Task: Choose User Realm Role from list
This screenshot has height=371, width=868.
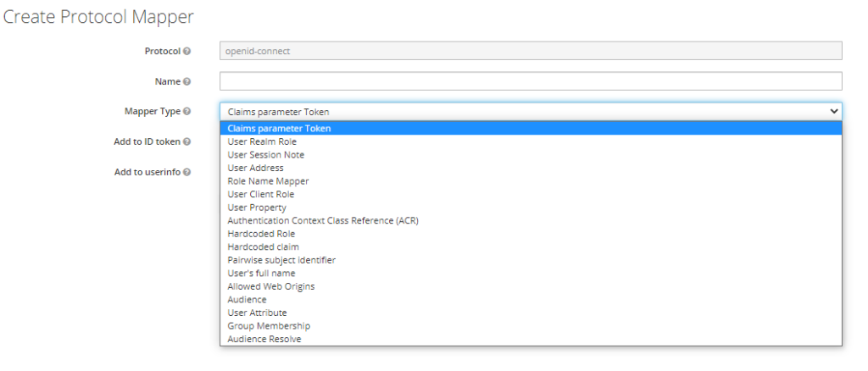Action: pos(262,141)
